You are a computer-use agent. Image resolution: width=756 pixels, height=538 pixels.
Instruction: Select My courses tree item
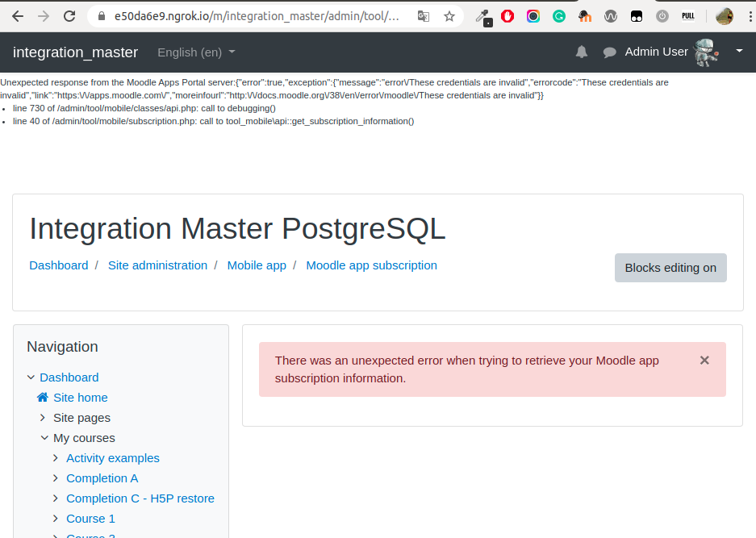click(84, 438)
